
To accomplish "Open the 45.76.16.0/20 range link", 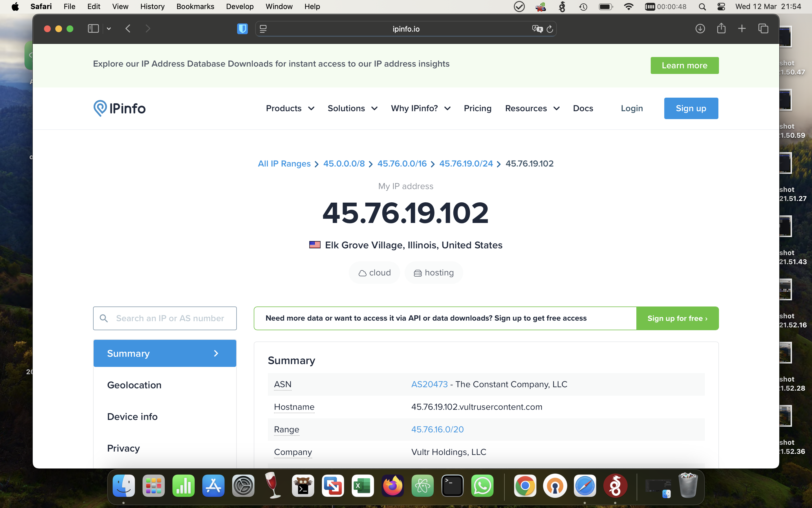I will [438, 429].
